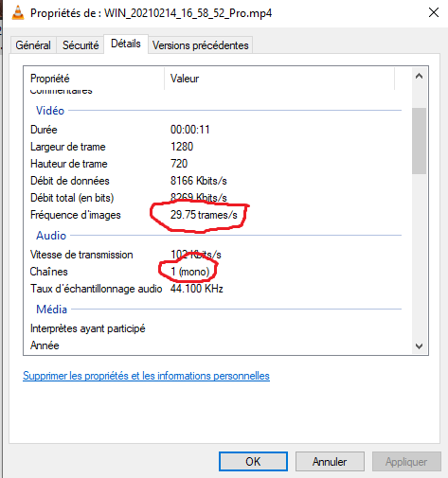Click the VLC cone icon in title bar
Viewport: 448px width, 478px height.
[18, 13]
